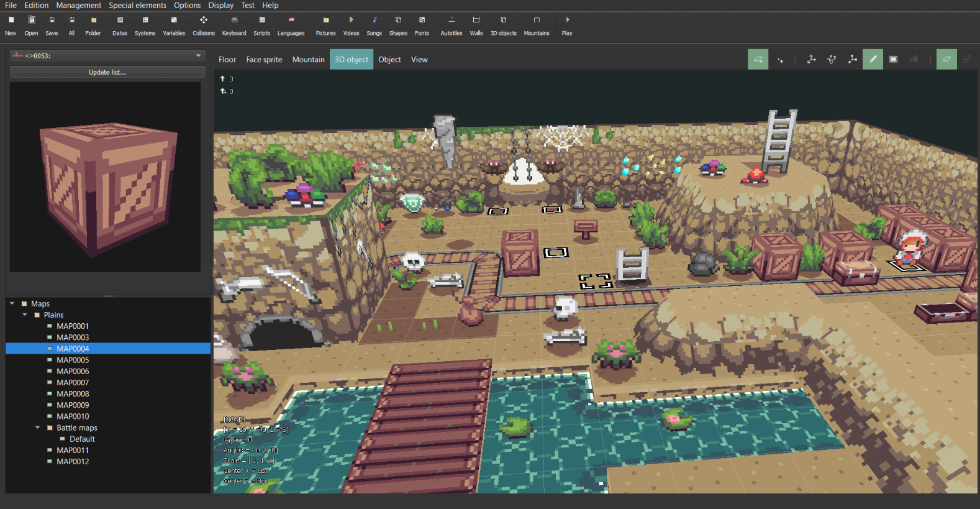Play test the game
This screenshot has width=980, height=509.
click(x=567, y=25)
